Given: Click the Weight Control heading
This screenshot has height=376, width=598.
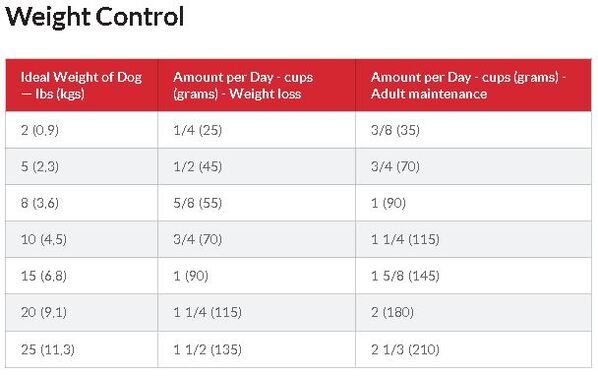Looking at the screenshot, I should pos(95,17).
